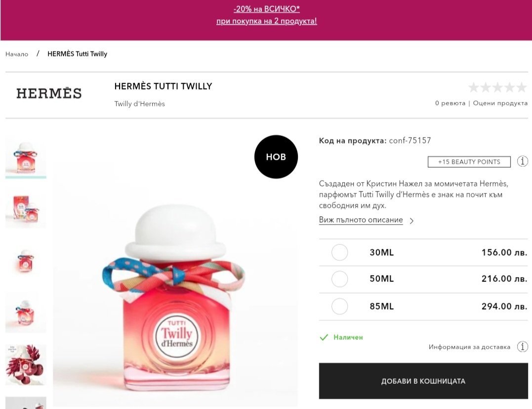Click the 'Оцени продукта' link
Screen dimensions: 532x409
coord(500,103)
